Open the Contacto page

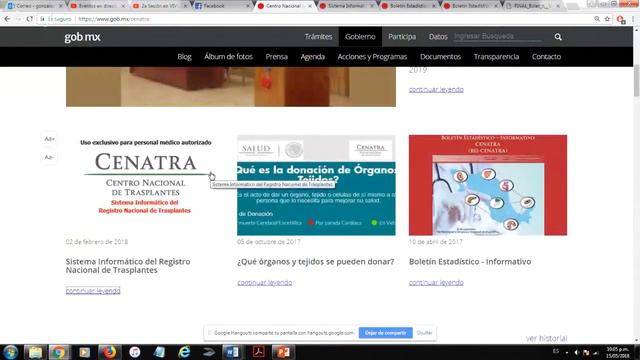[546, 57]
